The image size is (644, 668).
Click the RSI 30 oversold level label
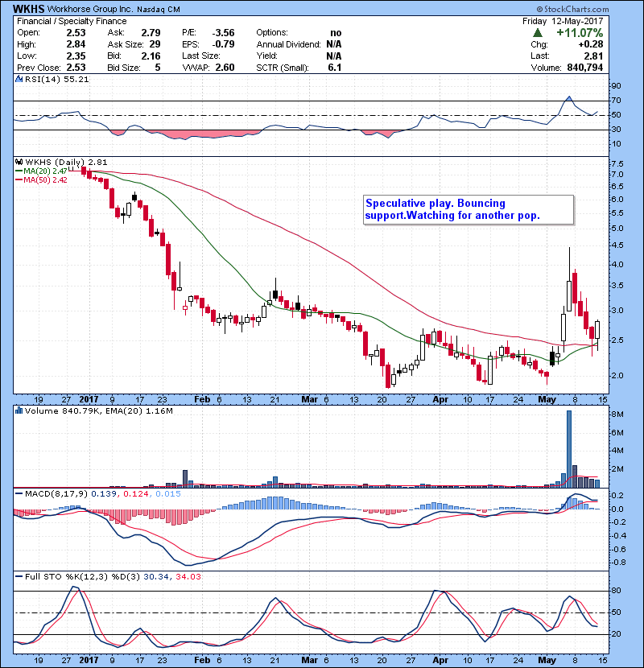(617, 129)
